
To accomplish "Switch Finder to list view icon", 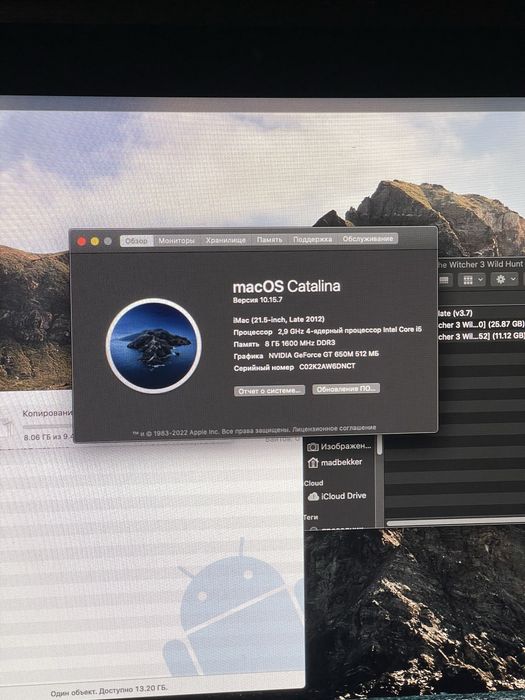I will click(444, 280).
